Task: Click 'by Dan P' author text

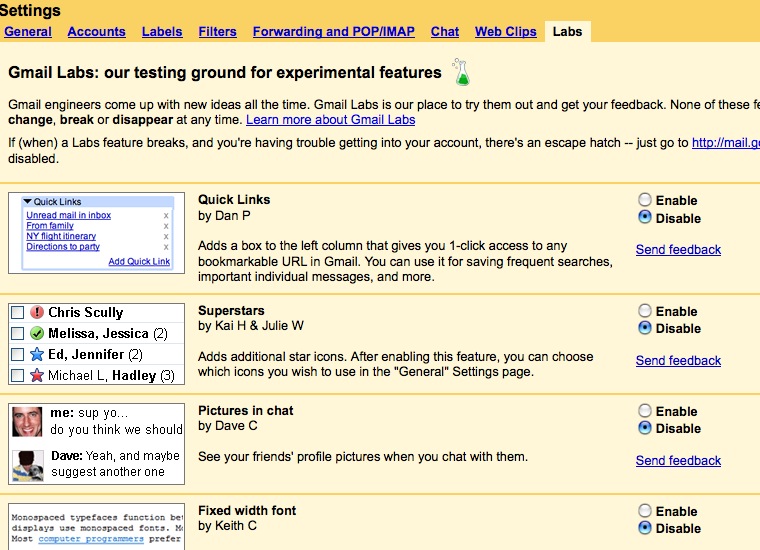Action: pos(224,216)
